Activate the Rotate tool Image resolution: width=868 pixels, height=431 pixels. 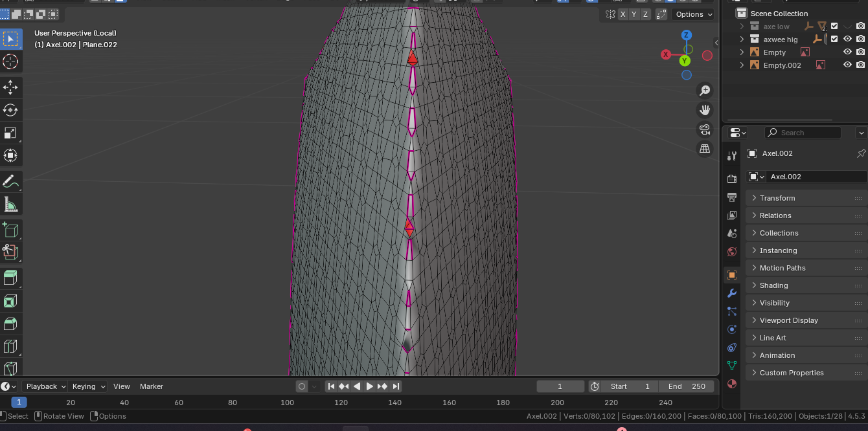tap(10, 110)
